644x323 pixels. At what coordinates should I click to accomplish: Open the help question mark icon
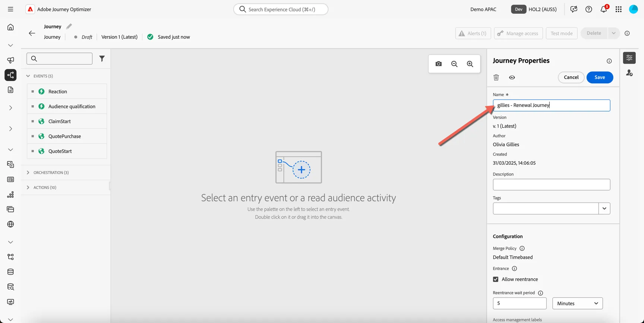click(588, 9)
